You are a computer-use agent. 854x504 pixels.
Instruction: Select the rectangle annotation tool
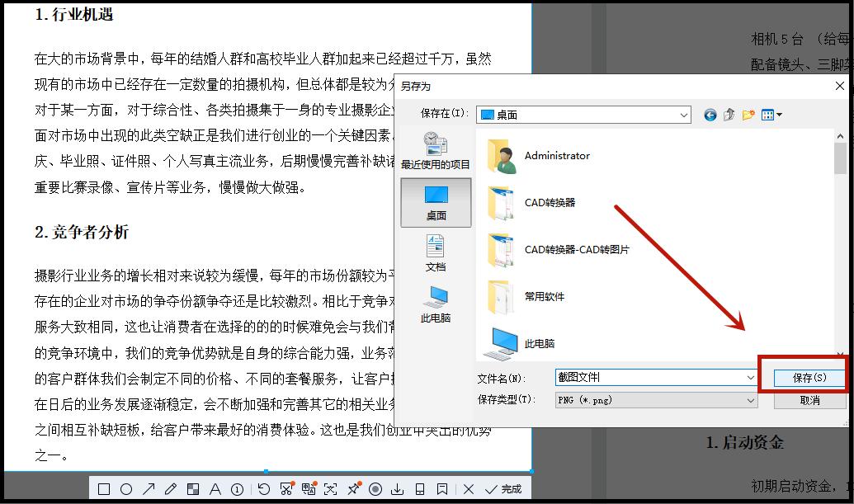coord(103,488)
